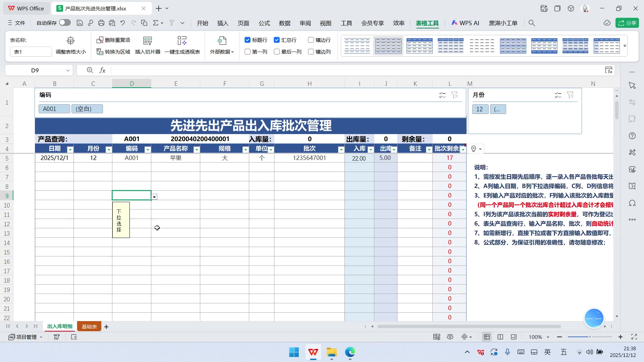The image size is (644, 362).
Task: Open the 月份 column filter dropdown
Action: 108,149
